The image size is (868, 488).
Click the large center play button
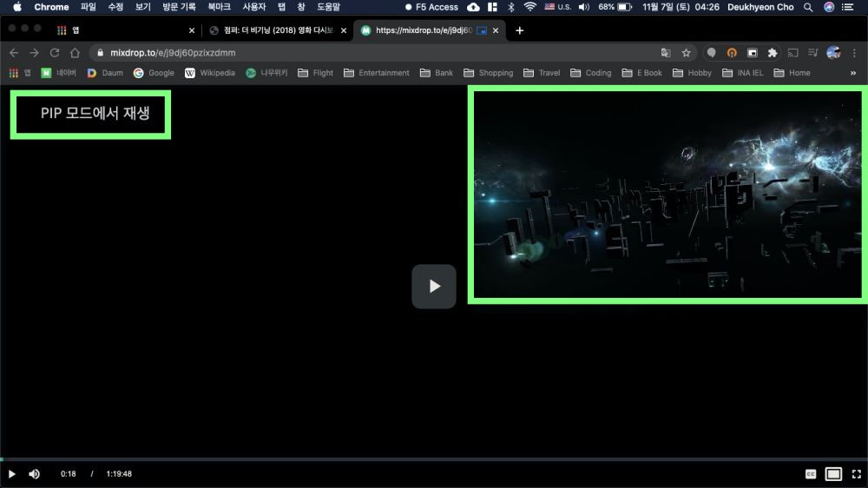(434, 287)
